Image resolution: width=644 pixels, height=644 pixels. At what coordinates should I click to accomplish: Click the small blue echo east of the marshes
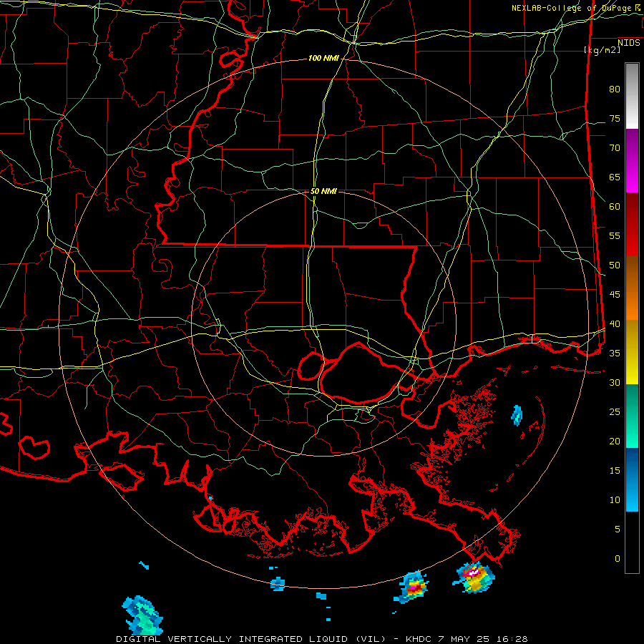(517, 415)
